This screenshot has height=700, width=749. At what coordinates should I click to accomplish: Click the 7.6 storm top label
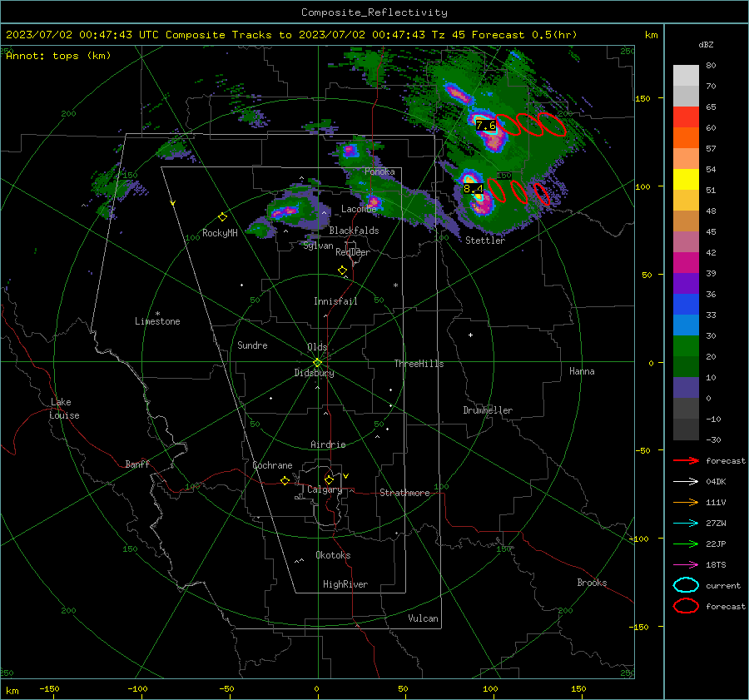point(486,126)
